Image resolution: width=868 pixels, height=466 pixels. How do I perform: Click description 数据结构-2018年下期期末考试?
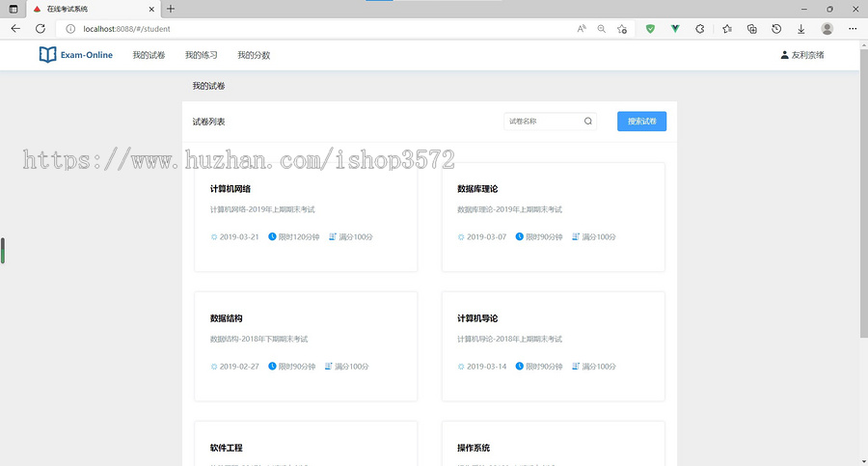pos(258,339)
